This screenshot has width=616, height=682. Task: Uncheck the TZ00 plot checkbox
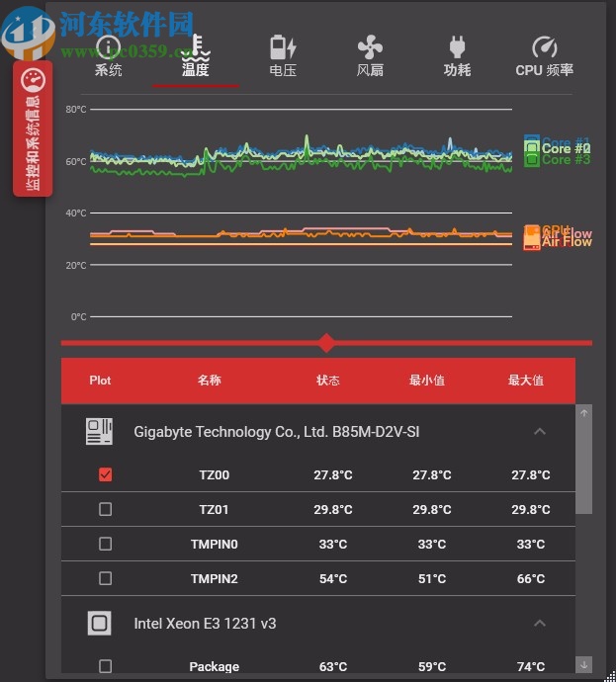pos(105,474)
